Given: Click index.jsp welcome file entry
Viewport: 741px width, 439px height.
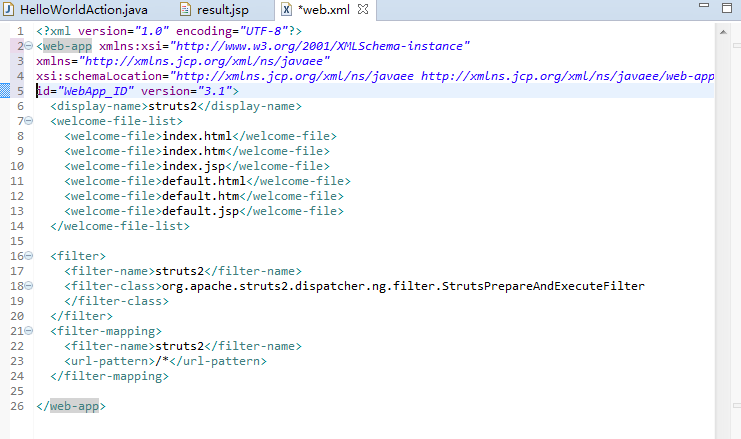Looking at the screenshot, I should point(194,166).
